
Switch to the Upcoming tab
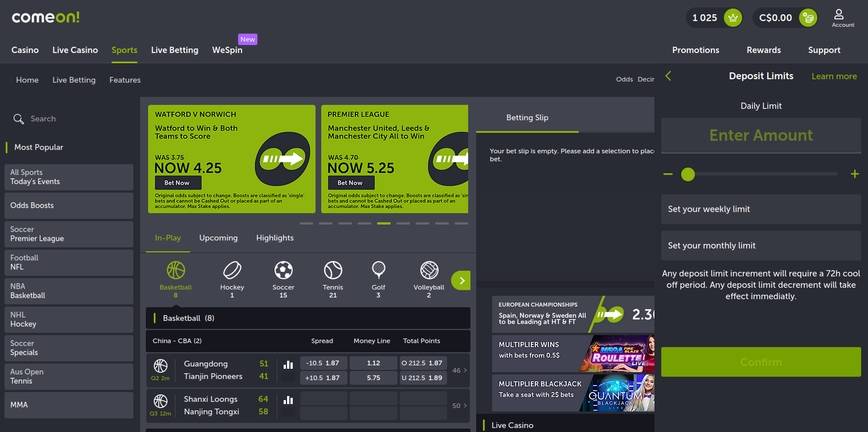[x=219, y=238]
